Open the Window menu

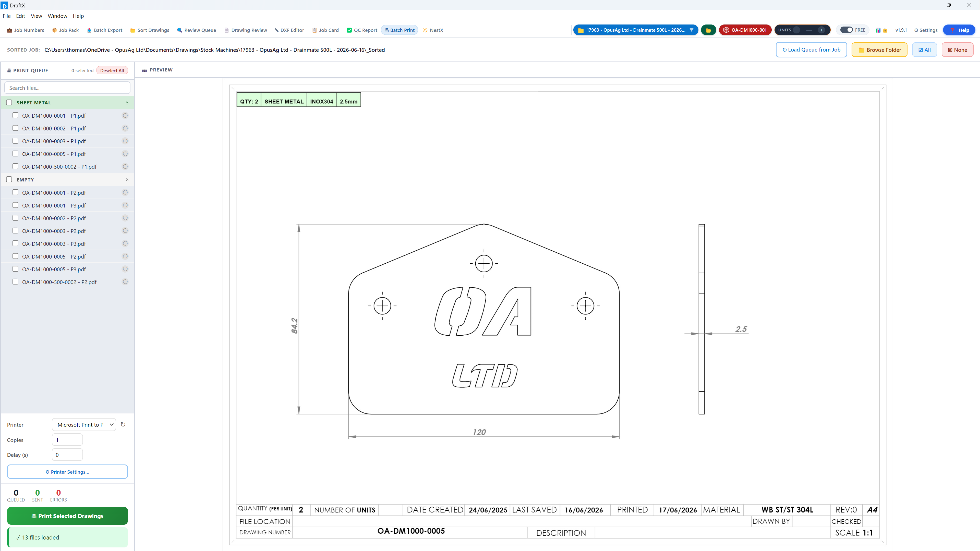coord(57,16)
